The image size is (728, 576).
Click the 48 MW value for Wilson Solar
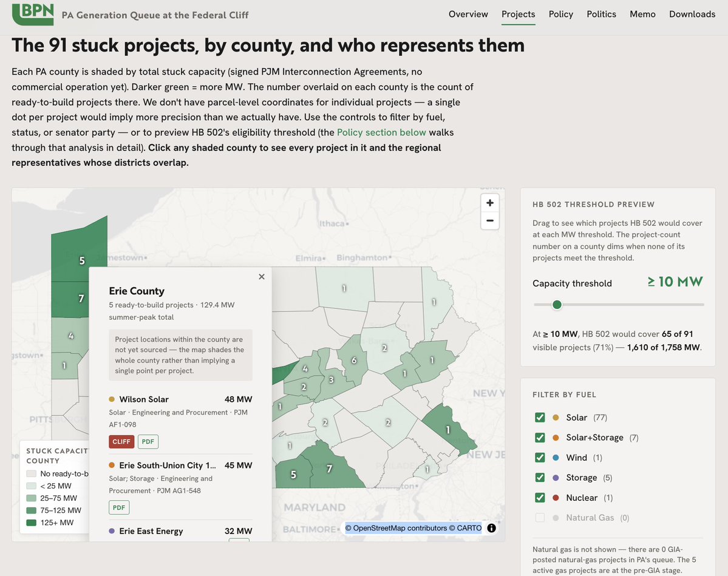(238, 399)
